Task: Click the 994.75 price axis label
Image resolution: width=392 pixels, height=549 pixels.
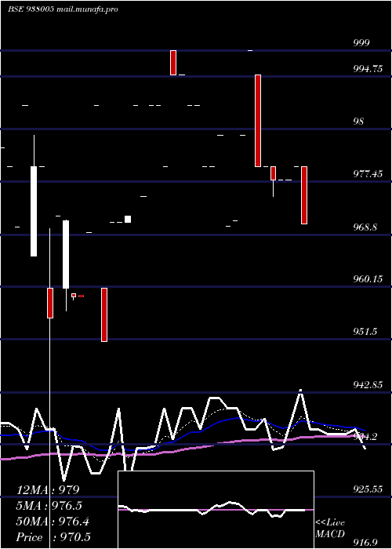Action: pyautogui.click(x=368, y=69)
